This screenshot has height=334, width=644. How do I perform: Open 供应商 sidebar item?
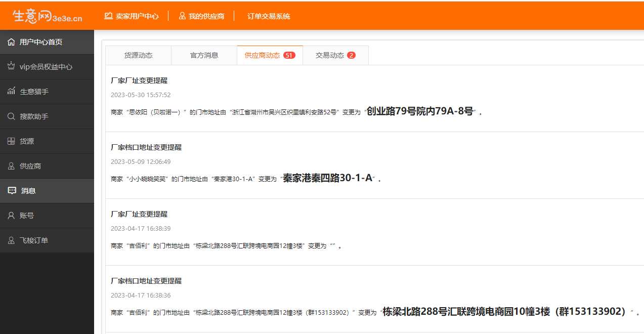click(x=47, y=166)
